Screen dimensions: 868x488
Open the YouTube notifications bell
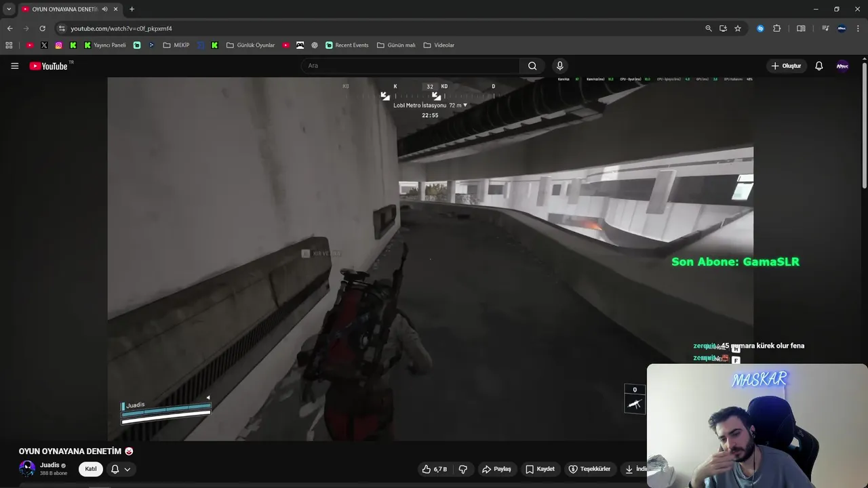tap(818, 66)
